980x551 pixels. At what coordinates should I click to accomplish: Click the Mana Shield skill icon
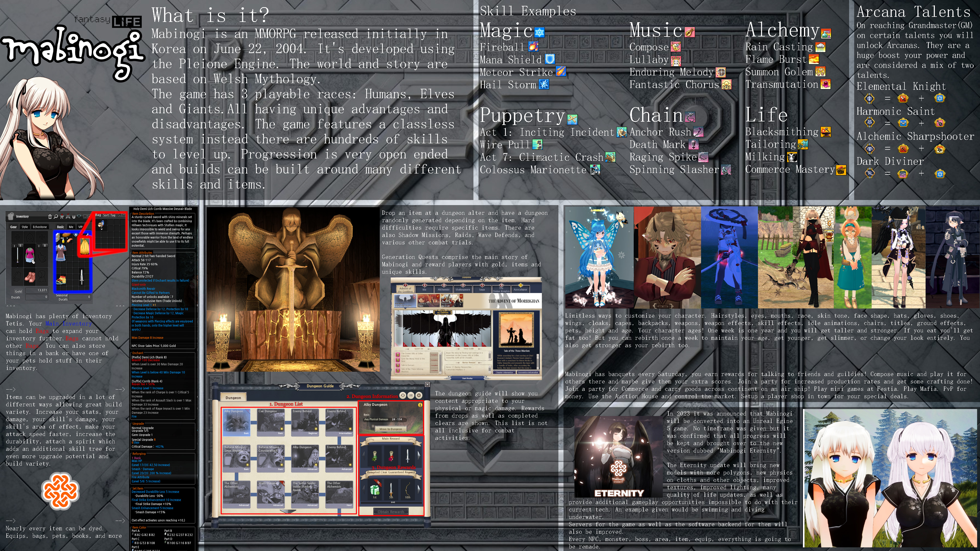550,59
